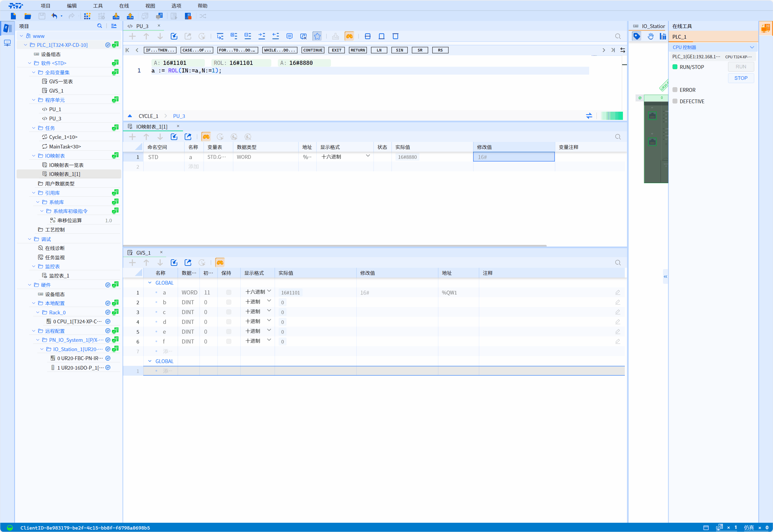
Task: Open display format dropdown in IO mapping row
Action: tap(368, 156)
